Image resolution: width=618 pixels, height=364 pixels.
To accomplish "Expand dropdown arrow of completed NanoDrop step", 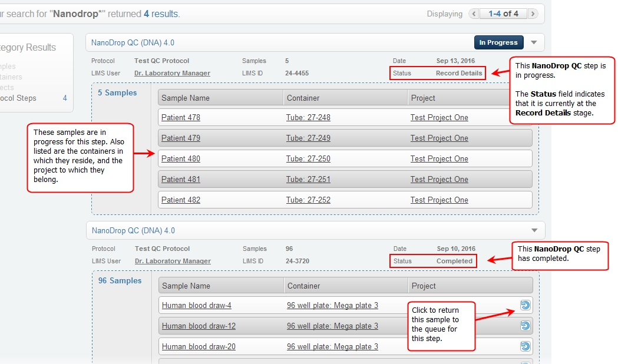I will pos(534,230).
